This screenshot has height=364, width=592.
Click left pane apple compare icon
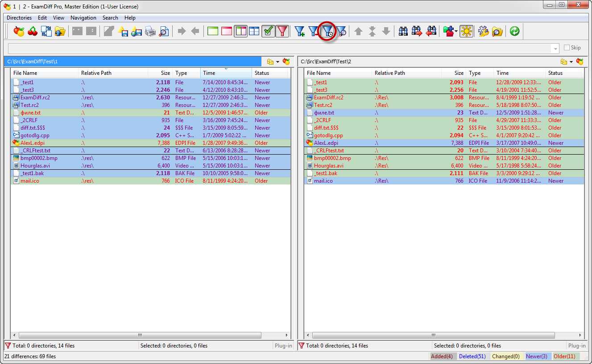click(x=286, y=61)
